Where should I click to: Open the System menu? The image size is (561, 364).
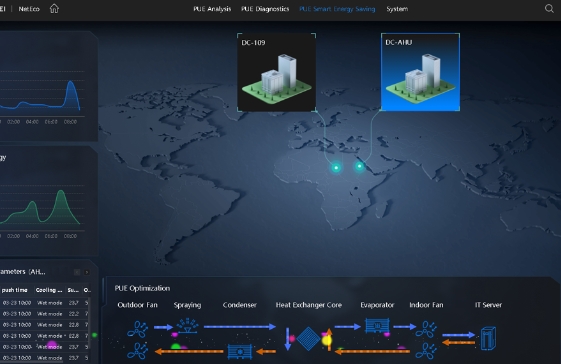pos(397,9)
